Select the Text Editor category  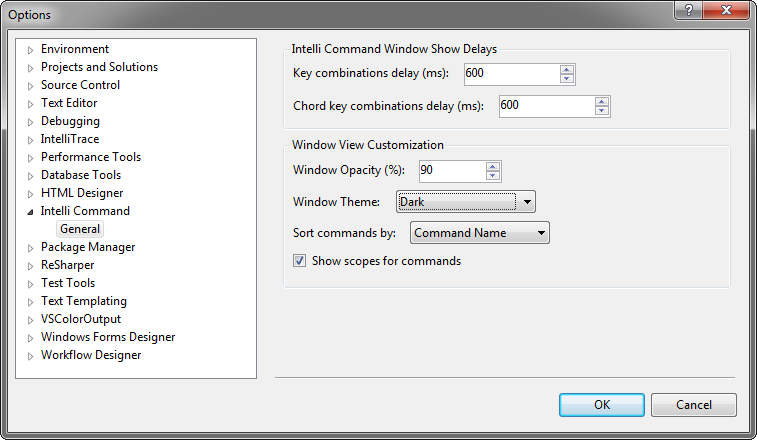pyautogui.click(x=69, y=103)
